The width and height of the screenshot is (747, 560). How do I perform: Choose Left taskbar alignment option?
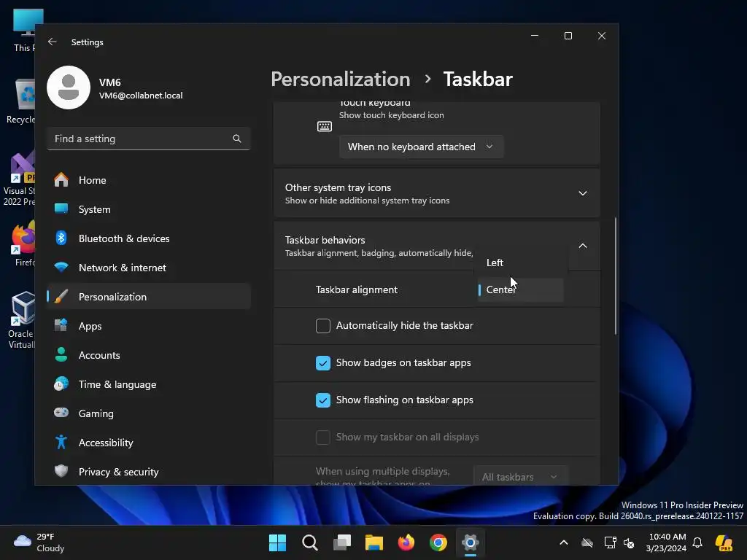tap(521, 262)
